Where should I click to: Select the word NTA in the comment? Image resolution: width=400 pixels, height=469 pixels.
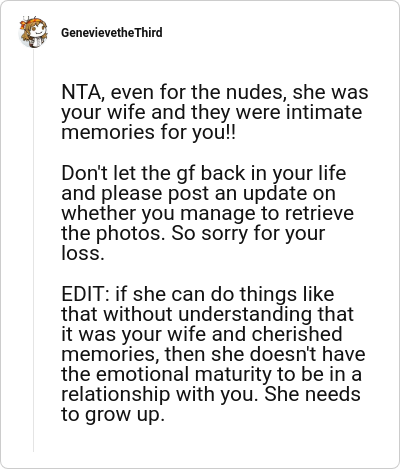(81, 92)
